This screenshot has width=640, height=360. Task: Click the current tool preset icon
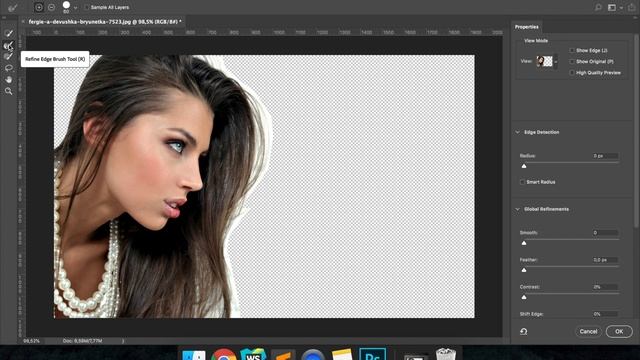[x=13, y=7]
